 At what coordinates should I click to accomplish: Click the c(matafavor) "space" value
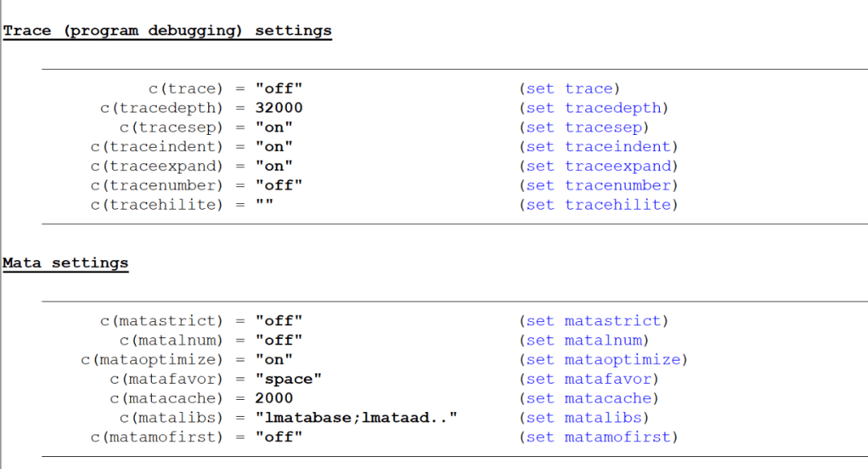(x=289, y=379)
